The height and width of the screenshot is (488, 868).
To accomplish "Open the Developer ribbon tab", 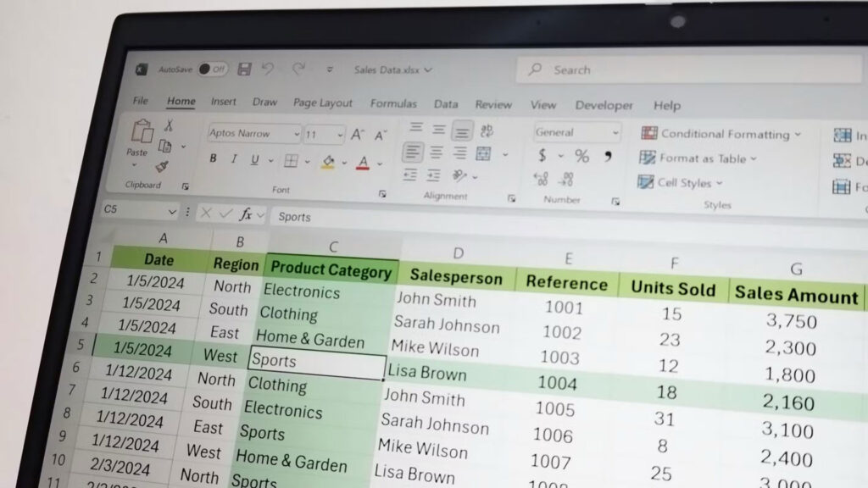I will [604, 105].
